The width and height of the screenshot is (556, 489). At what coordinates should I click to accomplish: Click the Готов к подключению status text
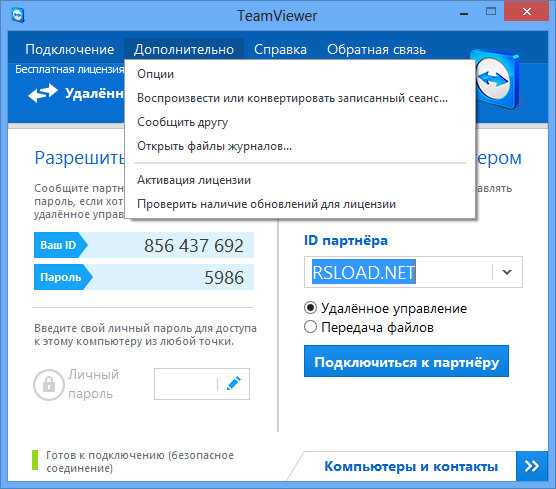[140, 462]
